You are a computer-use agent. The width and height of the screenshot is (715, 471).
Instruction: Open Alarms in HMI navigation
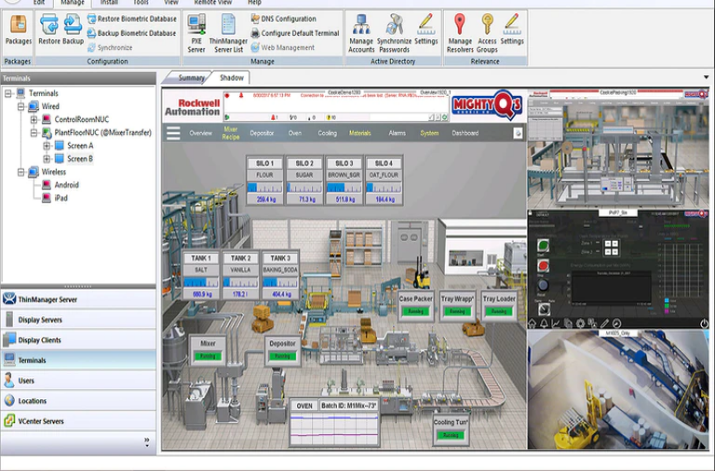pos(397,133)
